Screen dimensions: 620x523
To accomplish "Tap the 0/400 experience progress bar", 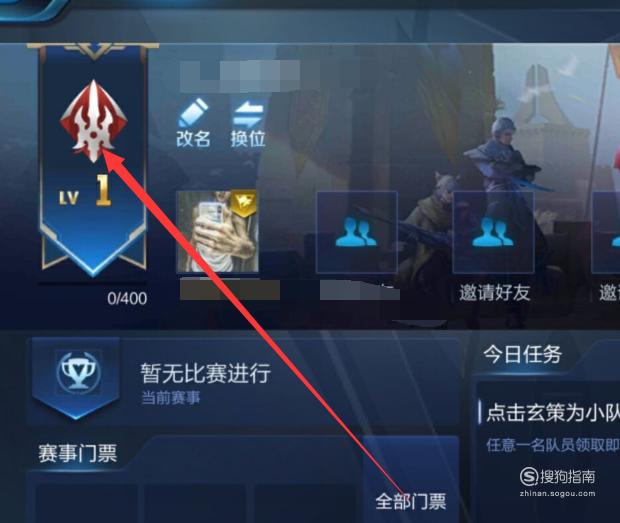I will tap(93, 284).
